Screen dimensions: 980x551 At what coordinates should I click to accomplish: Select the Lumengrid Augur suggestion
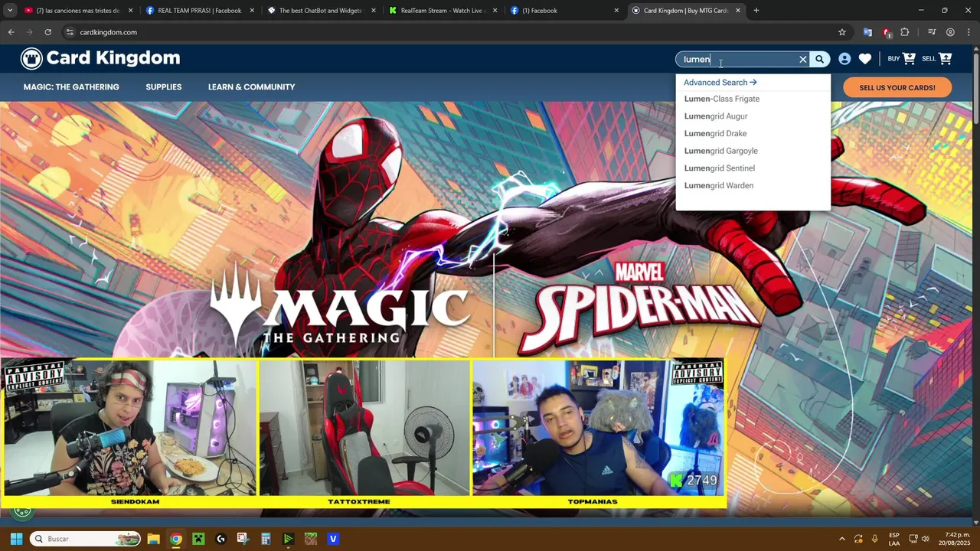pyautogui.click(x=716, y=116)
